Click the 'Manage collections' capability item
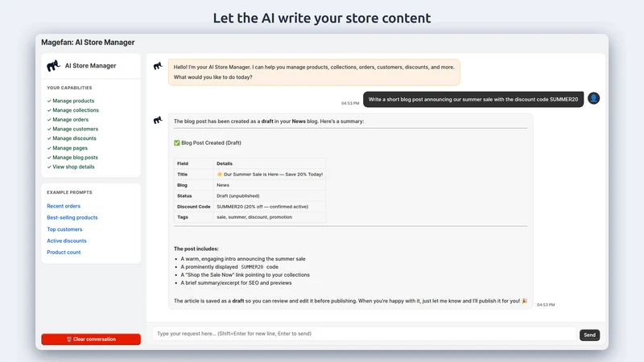 click(72, 110)
